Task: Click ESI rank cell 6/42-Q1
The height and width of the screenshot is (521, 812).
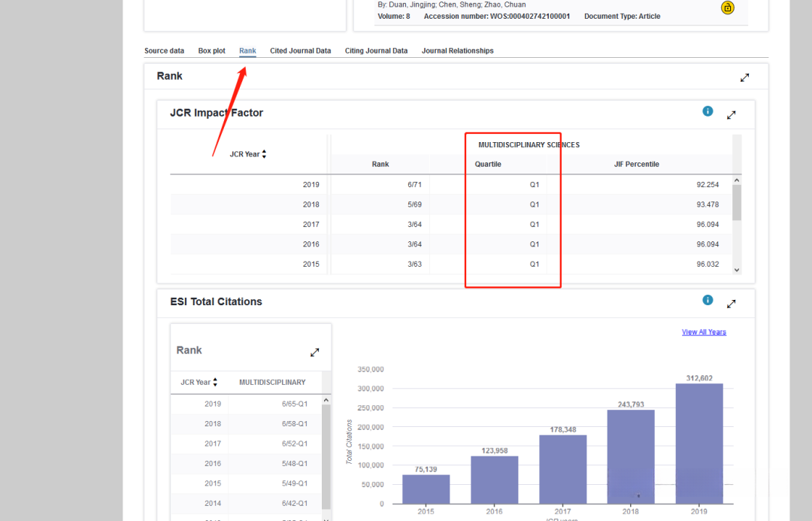Action: 295,504
